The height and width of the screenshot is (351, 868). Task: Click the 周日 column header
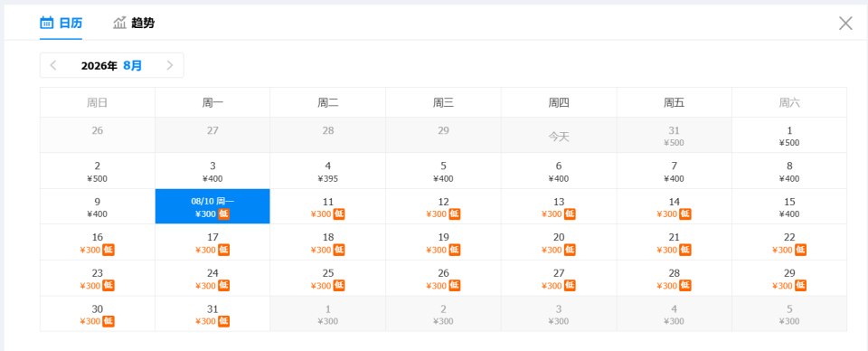[98, 102]
